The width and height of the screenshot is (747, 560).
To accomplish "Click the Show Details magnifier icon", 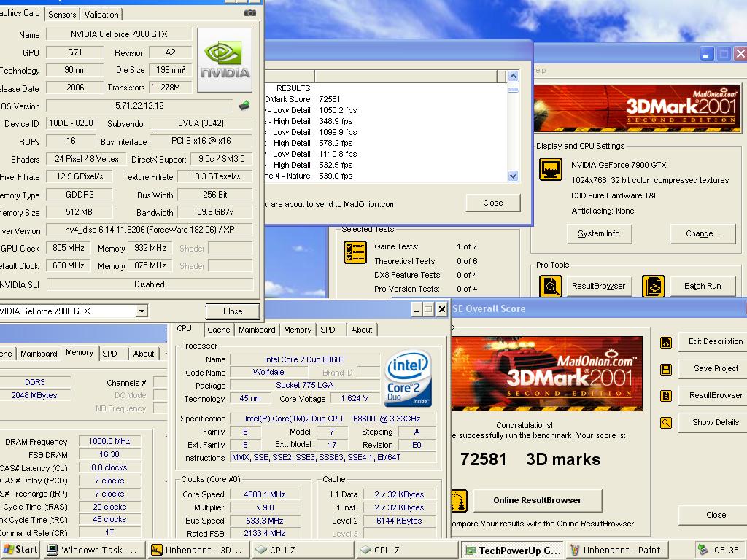I will 666,422.
